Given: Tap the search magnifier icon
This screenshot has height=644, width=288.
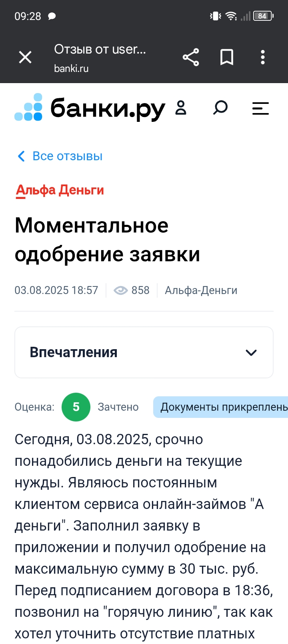Looking at the screenshot, I should [220, 108].
